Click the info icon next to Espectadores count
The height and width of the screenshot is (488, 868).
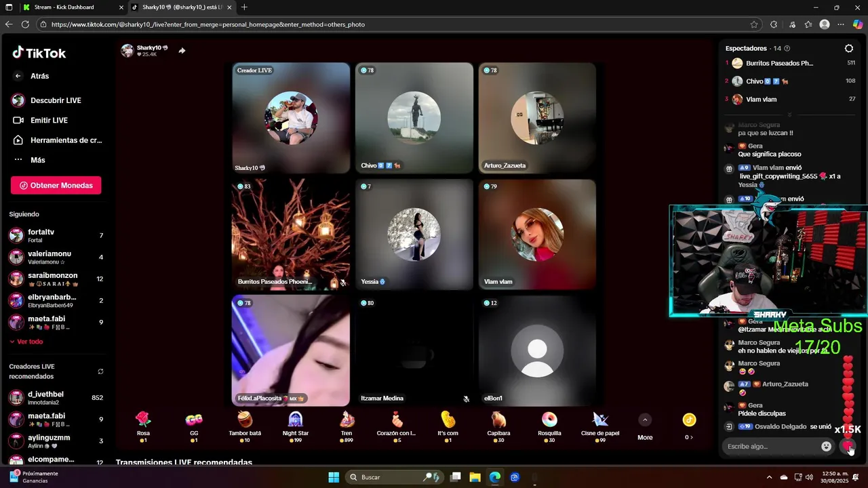pos(787,49)
